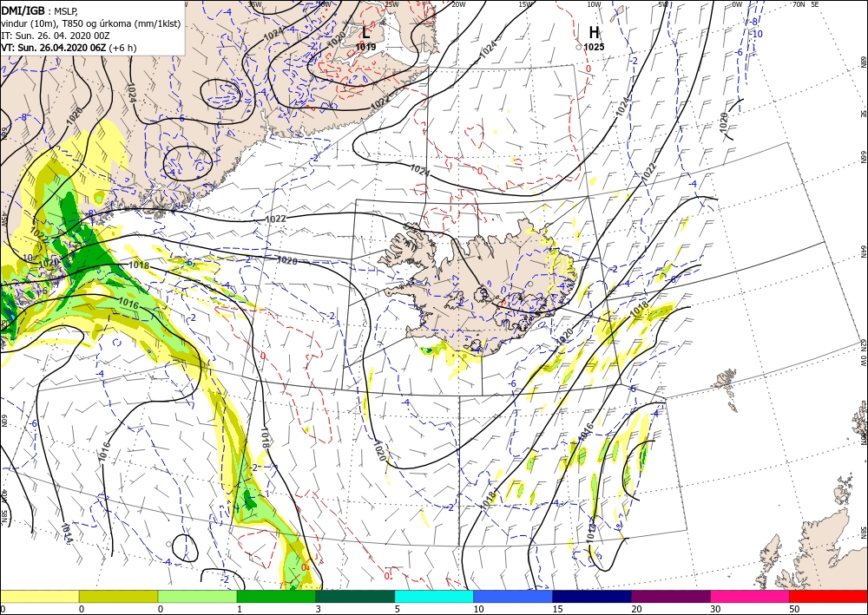Click the 'DMI/IGB : MSLP,' title line
The height and width of the screenshot is (615, 868).
pos(41,10)
